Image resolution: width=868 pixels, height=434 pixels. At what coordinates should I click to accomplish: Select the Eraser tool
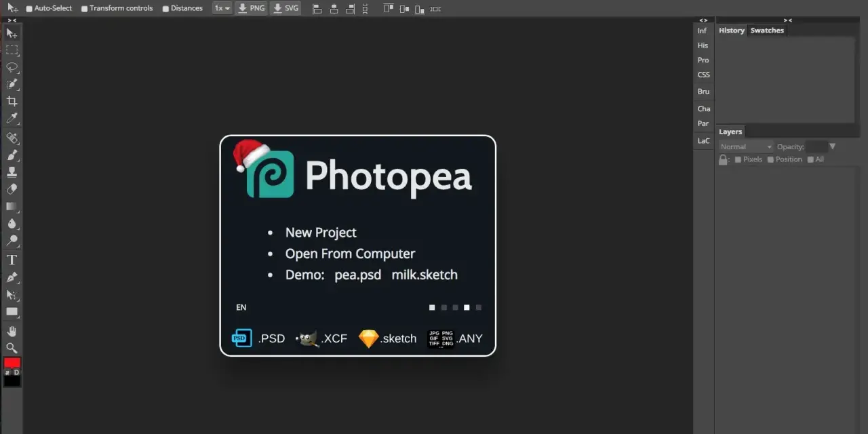12,189
